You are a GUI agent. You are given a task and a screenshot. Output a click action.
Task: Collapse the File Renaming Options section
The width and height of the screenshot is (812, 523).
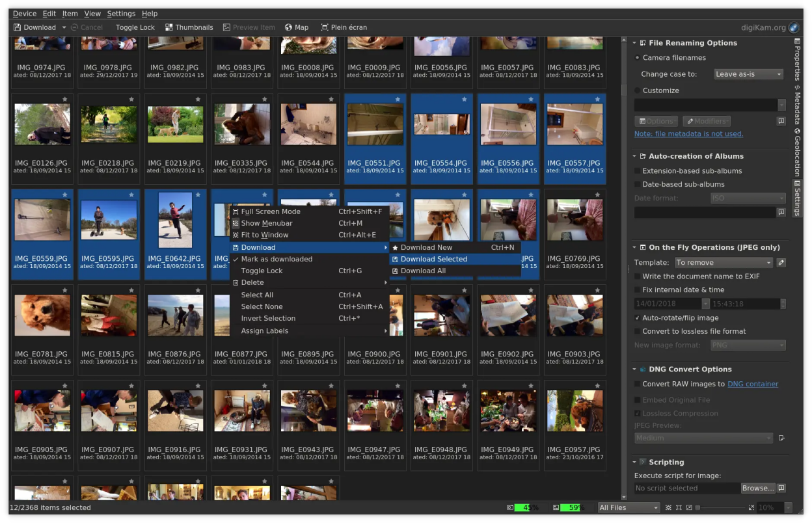634,43
